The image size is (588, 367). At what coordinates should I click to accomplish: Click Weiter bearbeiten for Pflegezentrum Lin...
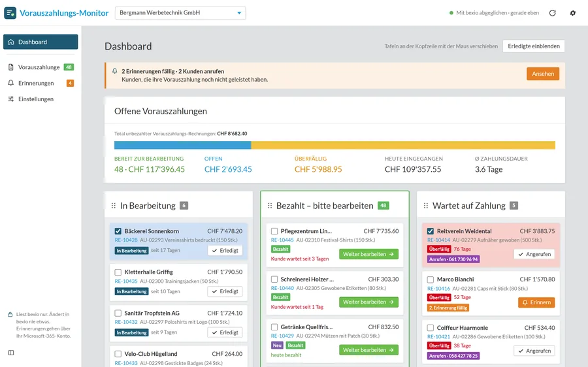368,254
